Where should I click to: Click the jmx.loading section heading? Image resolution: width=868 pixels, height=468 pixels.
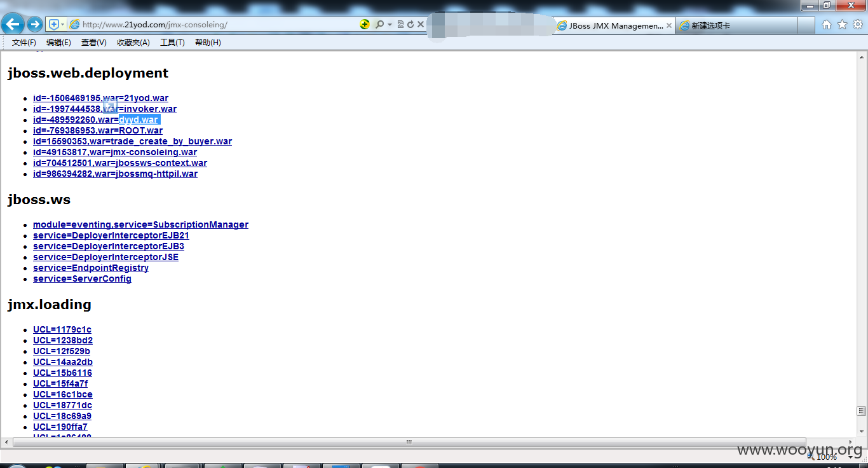[50, 305]
